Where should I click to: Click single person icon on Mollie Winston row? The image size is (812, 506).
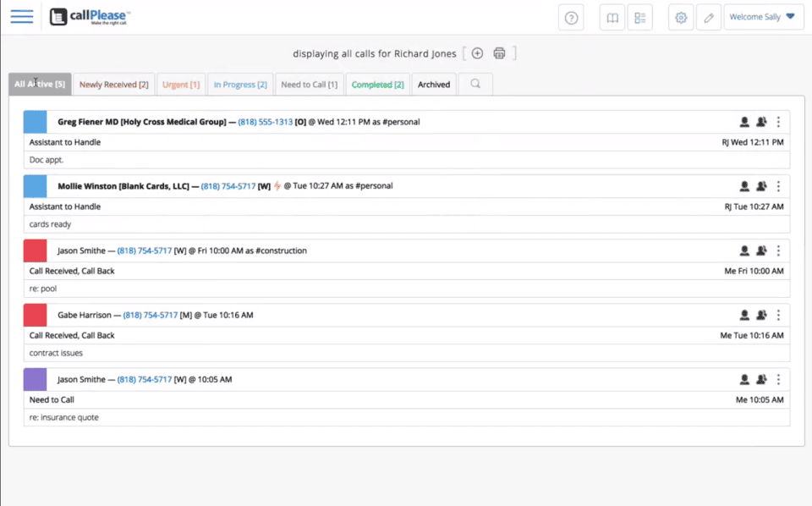pyautogui.click(x=744, y=186)
